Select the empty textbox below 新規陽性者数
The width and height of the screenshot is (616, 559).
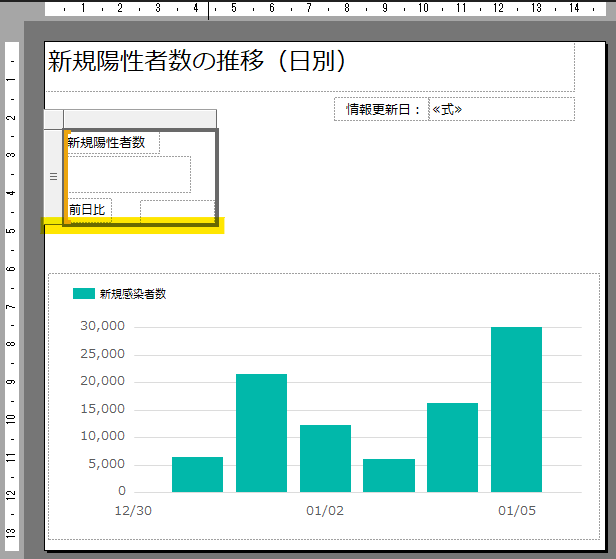click(x=128, y=174)
